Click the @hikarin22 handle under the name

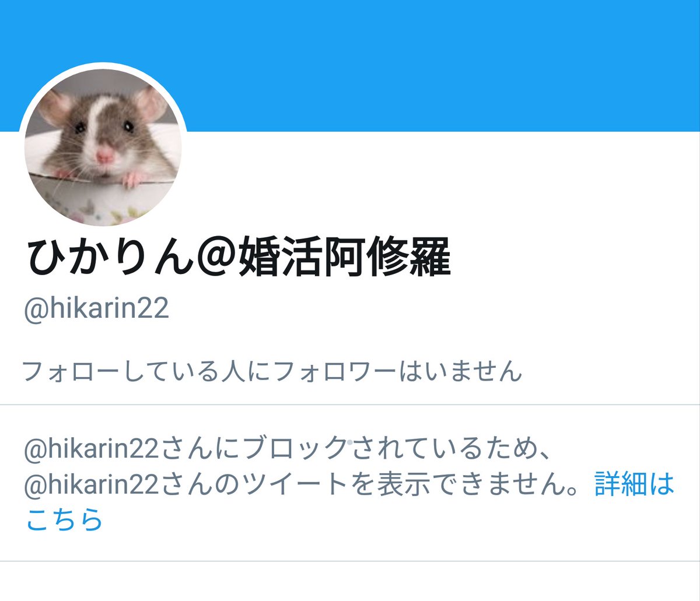click(x=96, y=308)
